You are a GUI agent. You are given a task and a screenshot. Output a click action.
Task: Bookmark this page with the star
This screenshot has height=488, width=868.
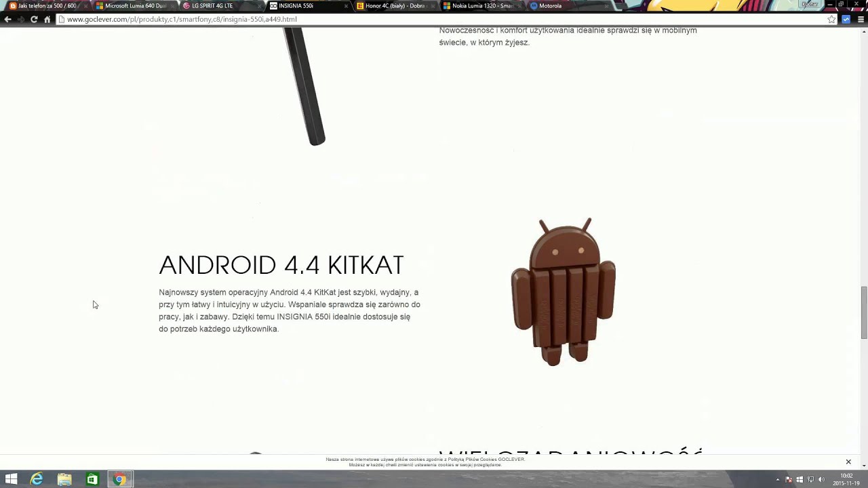[831, 20]
